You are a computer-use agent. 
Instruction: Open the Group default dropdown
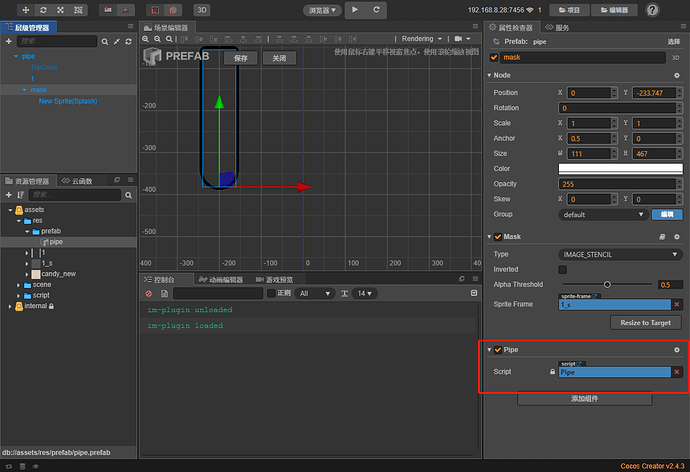coord(603,215)
